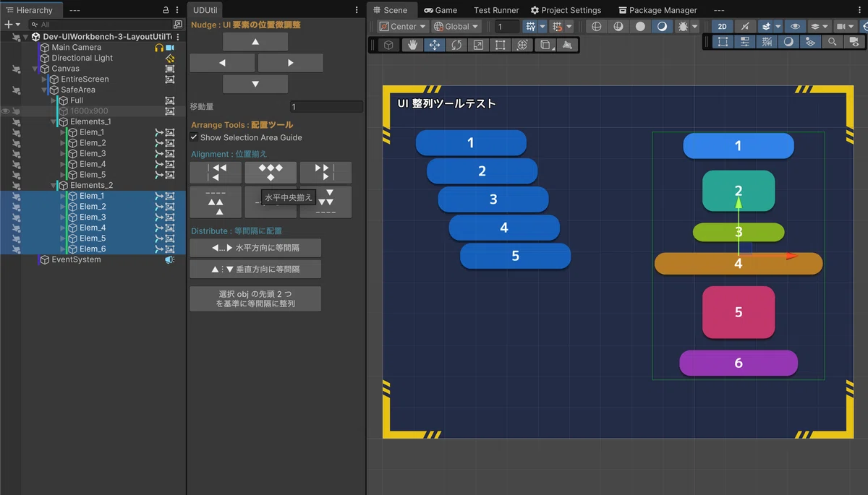Image resolution: width=868 pixels, height=495 pixels.
Task: Click the audio icon on EventSystem row
Action: click(x=170, y=259)
